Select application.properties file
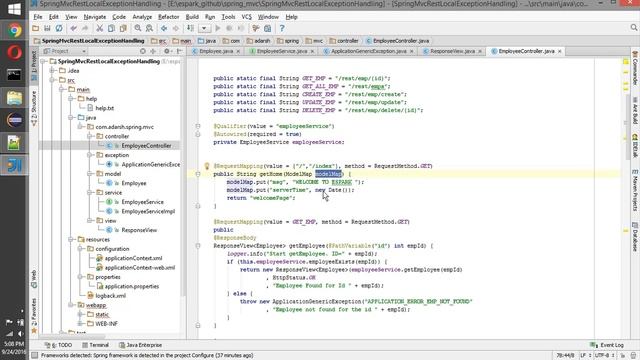The height and width of the screenshot is (360, 640). point(132,287)
